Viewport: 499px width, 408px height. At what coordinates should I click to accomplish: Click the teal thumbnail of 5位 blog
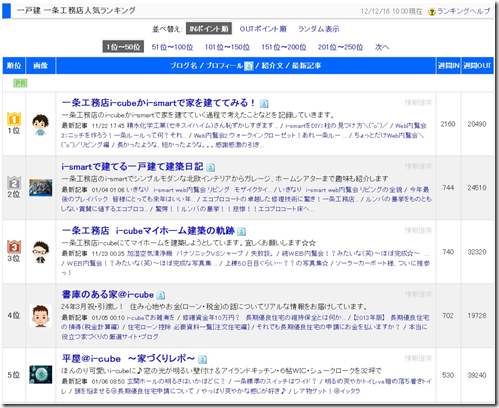click(x=40, y=375)
